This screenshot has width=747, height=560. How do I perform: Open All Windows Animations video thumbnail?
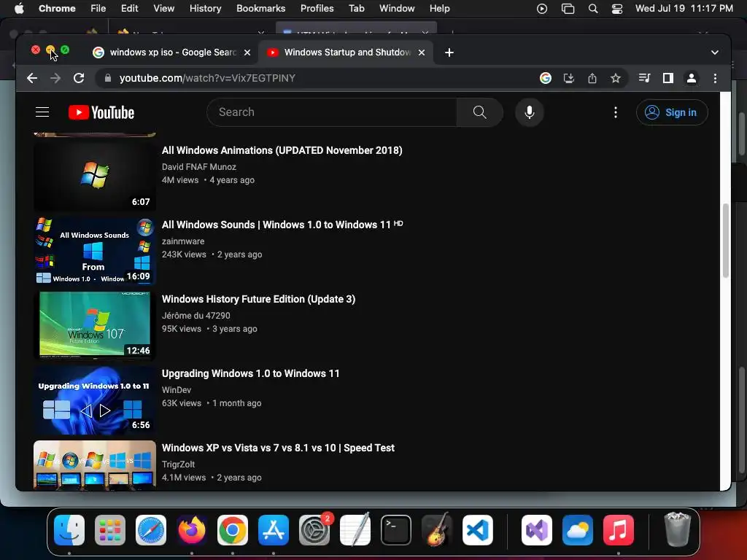[x=94, y=176]
